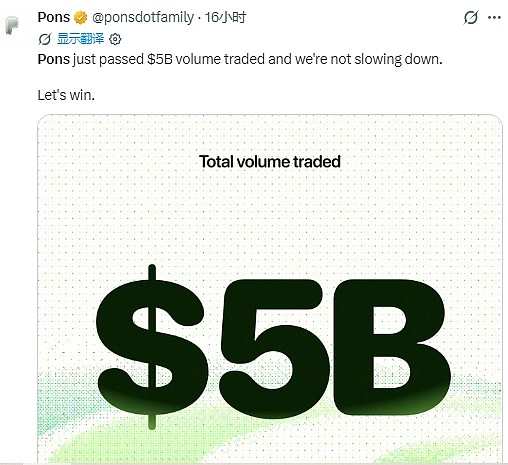Click the gold verified badge
The height and width of the screenshot is (465, 508).
pos(80,17)
